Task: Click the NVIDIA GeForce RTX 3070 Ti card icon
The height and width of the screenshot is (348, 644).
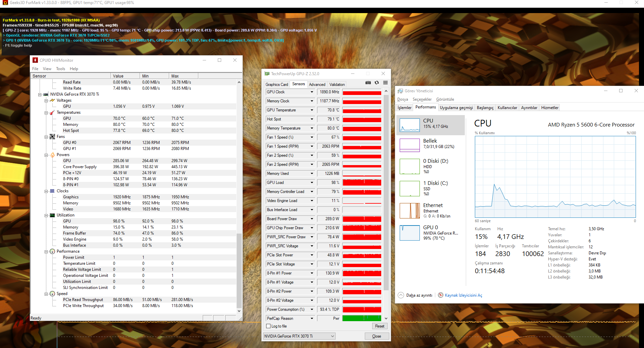Action: (46, 94)
